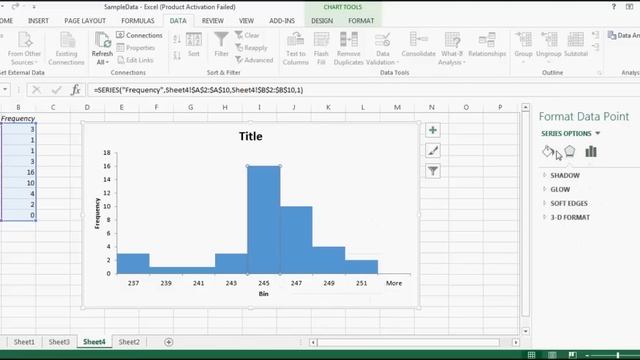The image size is (640, 360).
Task: Open the Chart Elements plus button
Action: pos(433,130)
